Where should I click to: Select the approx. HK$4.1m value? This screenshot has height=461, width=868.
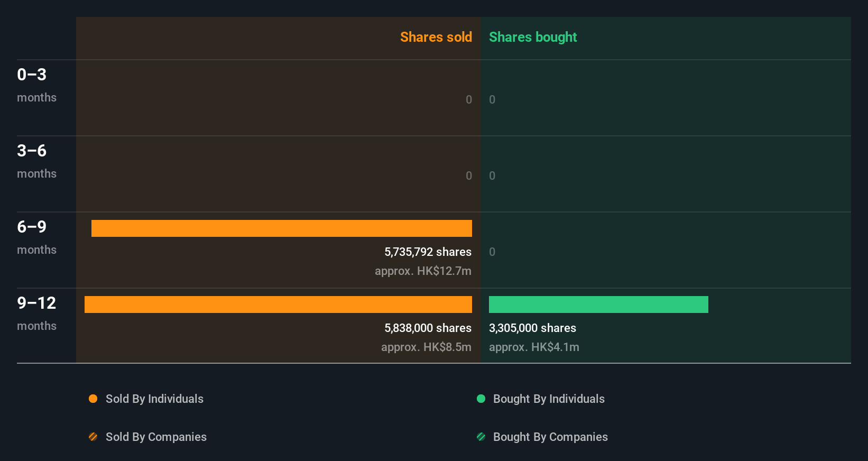pyautogui.click(x=534, y=347)
